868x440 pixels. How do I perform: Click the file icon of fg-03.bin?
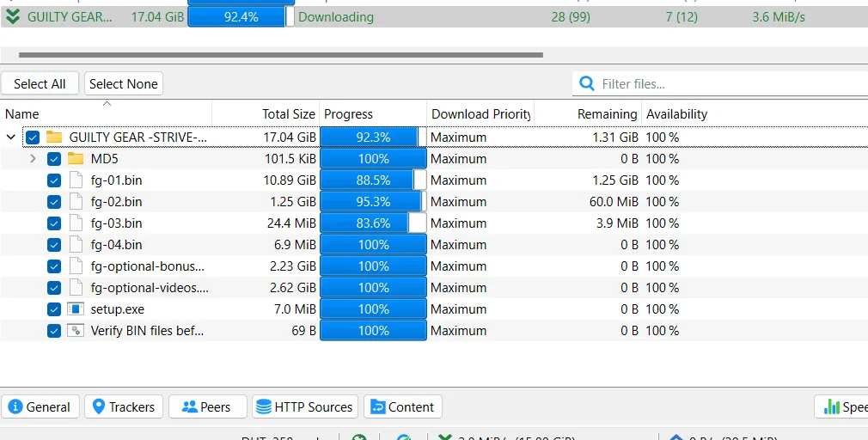[x=76, y=223]
